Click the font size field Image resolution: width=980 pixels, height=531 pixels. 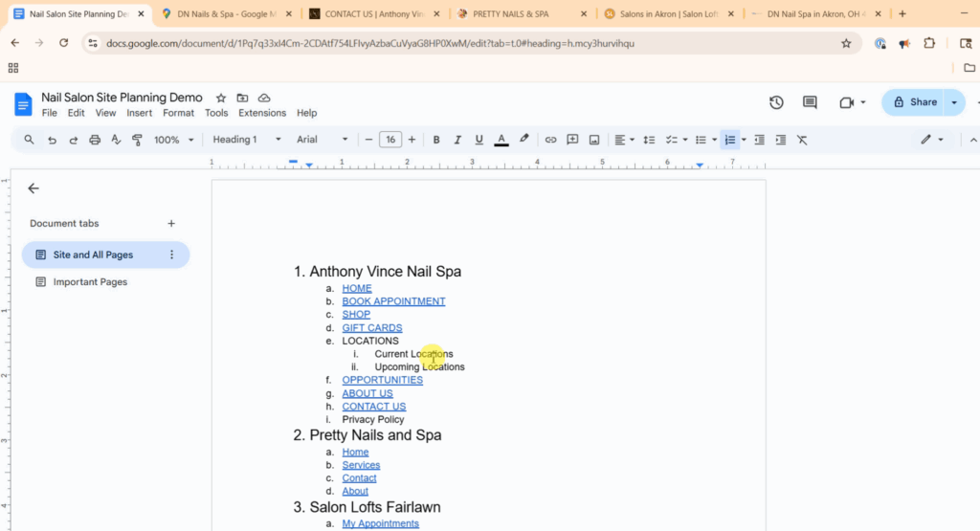[390, 140]
